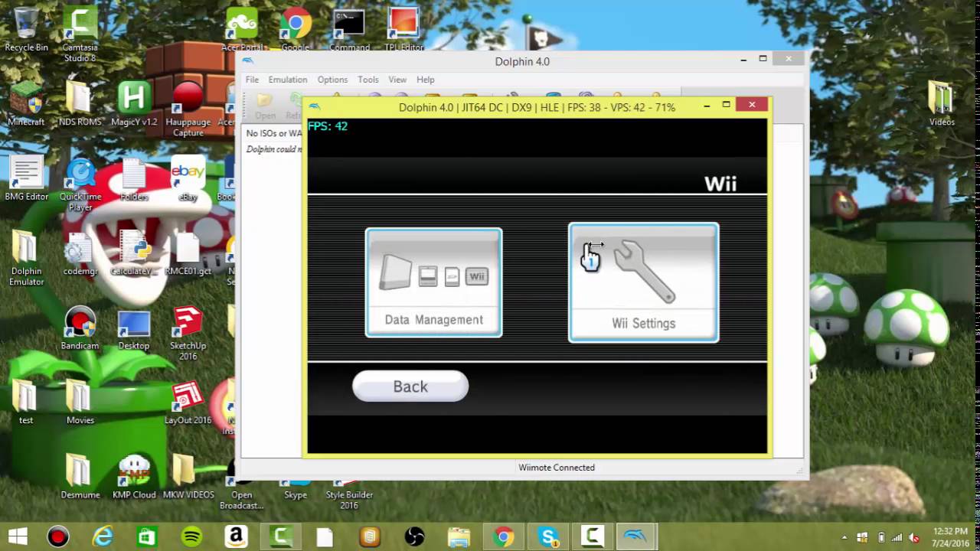The width and height of the screenshot is (980, 551).
Task: Switch to Chrome in the taskbar
Action: click(503, 536)
